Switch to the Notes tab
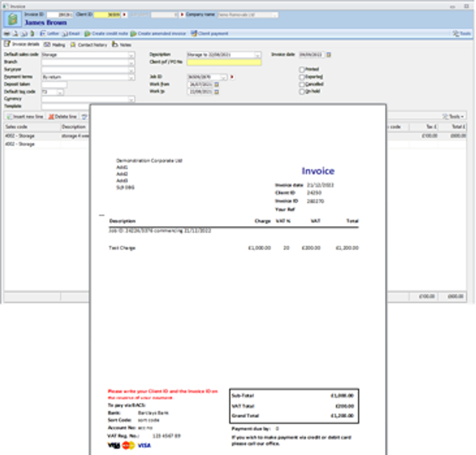 [x=122, y=45]
